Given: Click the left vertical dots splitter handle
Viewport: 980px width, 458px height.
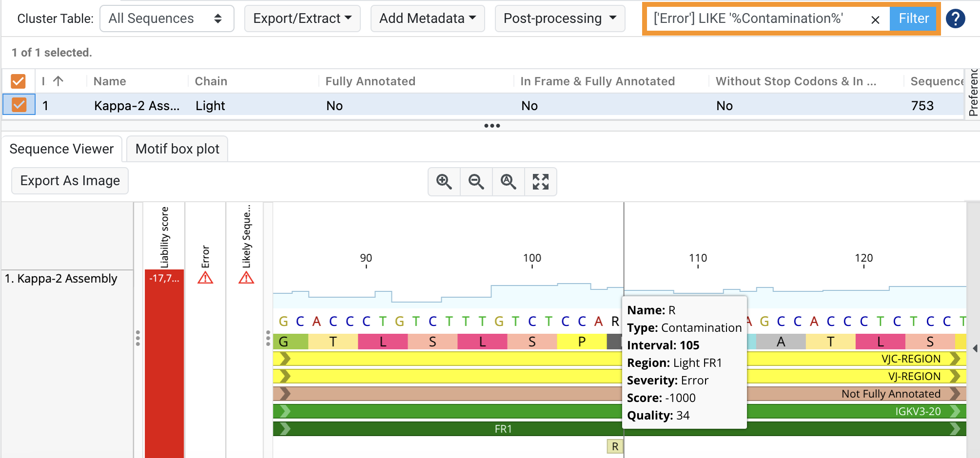Looking at the screenshot, I should 138,338.
